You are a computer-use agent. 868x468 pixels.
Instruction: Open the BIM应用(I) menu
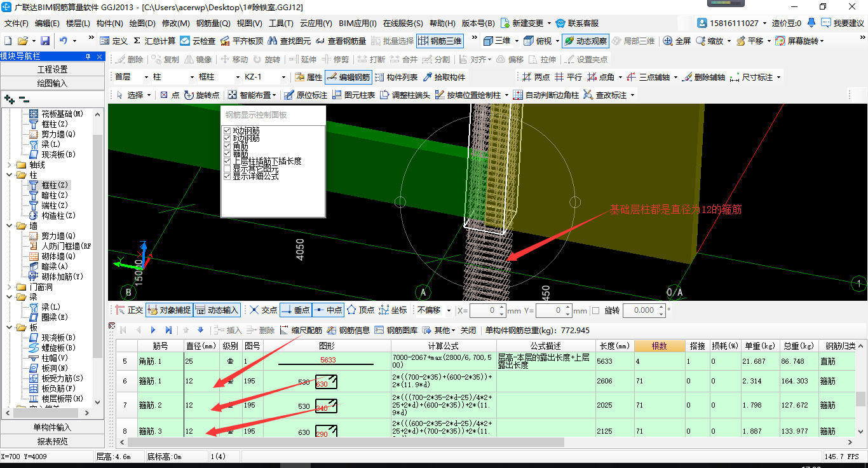coord(357,23)
